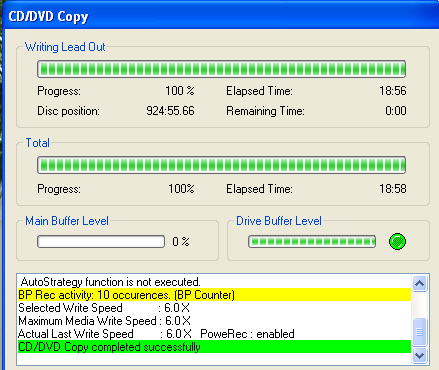Viewport: 439px width, 370px height.
Task: Select the 'Maximum Media Write Speed' log line
Action: [x=214, y=321]
